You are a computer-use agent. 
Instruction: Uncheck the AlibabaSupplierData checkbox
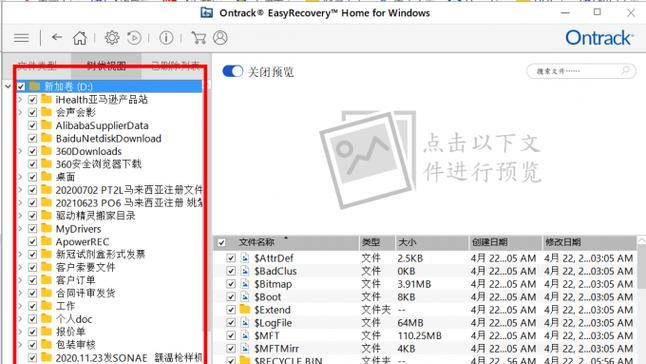(x=33, y=125)
